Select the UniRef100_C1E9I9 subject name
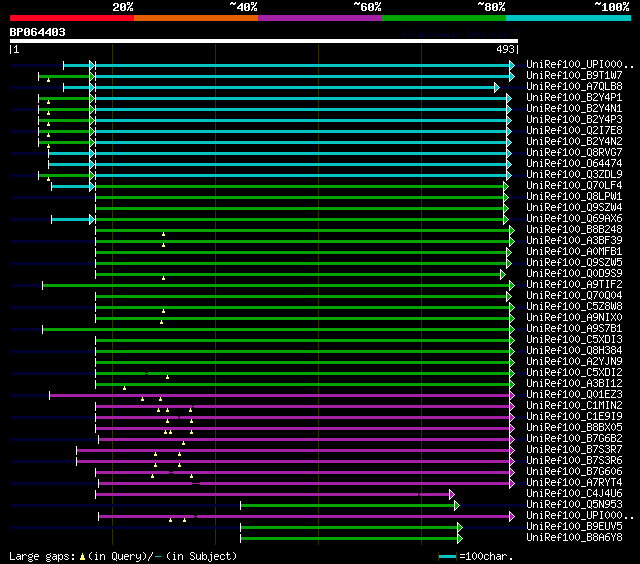This screenshot has width=640, height=564. click(574, 417)
